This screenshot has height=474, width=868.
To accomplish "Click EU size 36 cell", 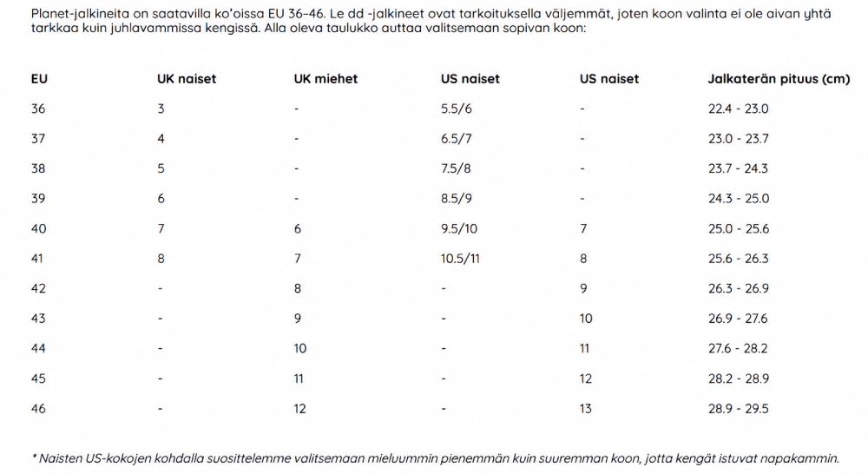I will click(x=38, y=109).
